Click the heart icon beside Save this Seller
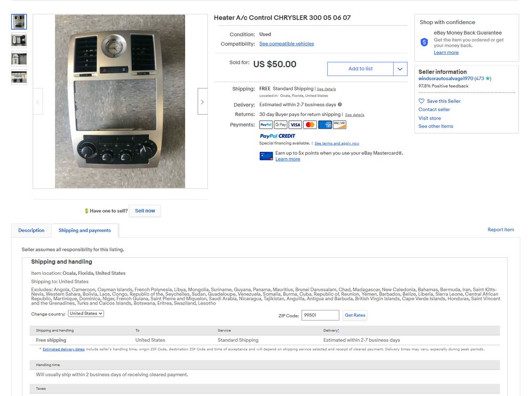Viewport: 532px width, 396px height. [421, 101]
